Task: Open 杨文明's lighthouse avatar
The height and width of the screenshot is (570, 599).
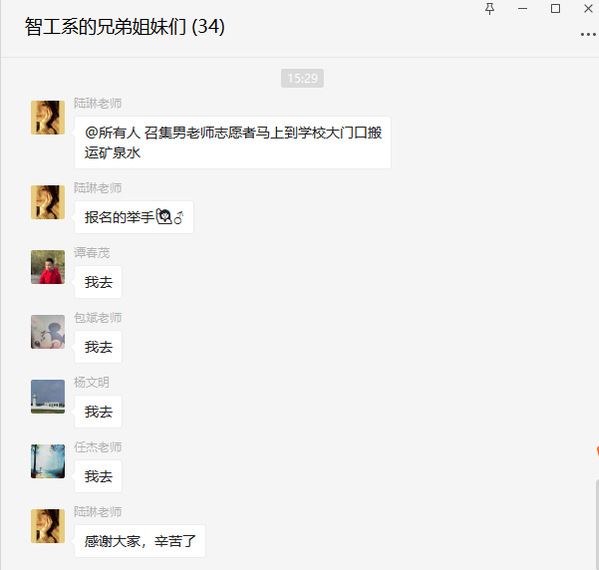Action: [48, 397]
